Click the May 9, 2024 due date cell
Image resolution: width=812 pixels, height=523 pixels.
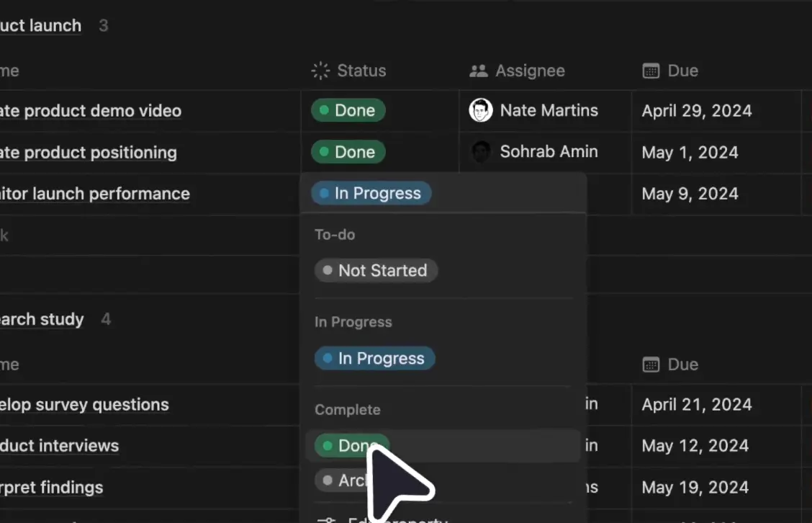pos(689,194)
